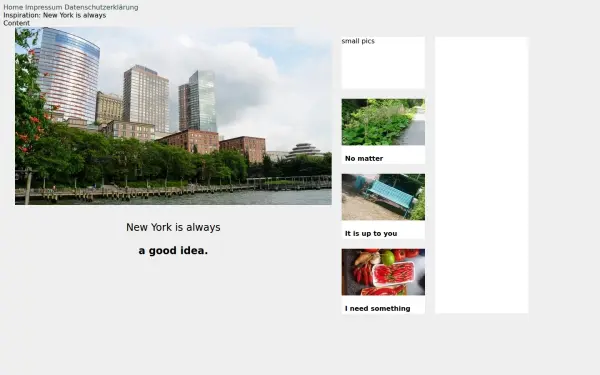Click the 'No matter' caption
600x375 pixels.
[x=364, y=158]
